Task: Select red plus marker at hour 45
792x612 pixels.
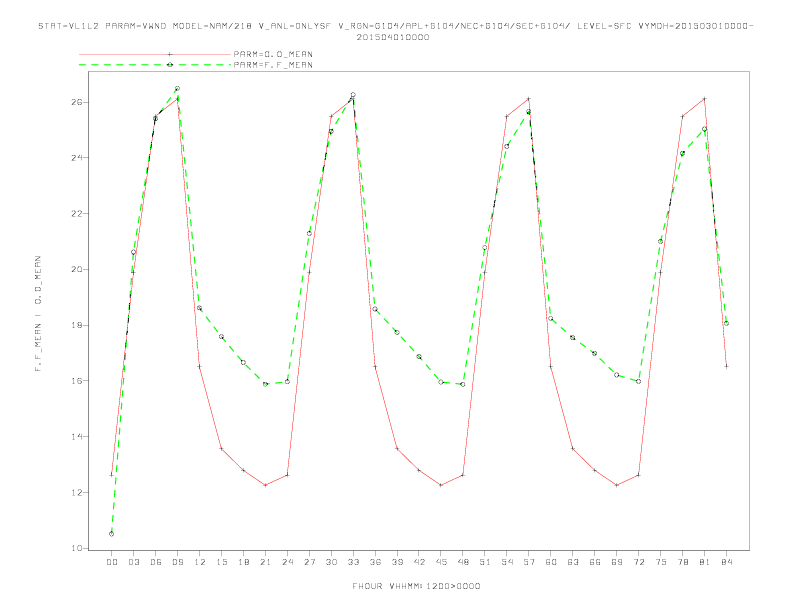Action: [441, 485]
